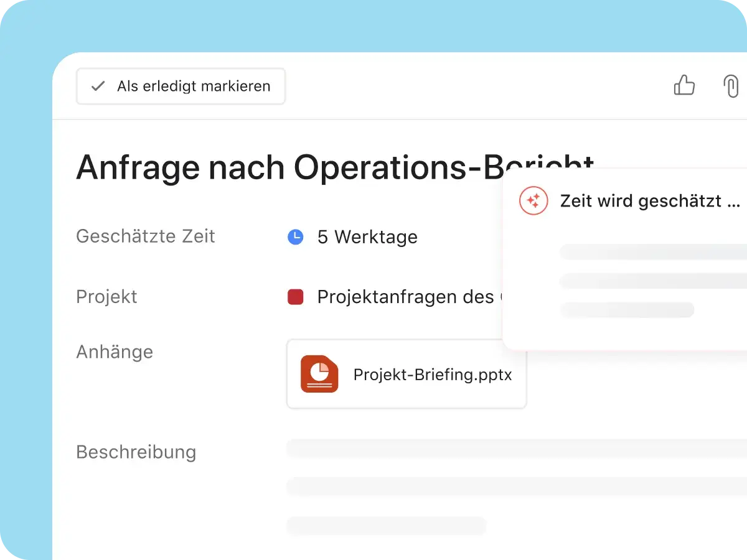Click the 'Geschätzte Zeit' field label
This screenshot has width=747, height=560.
[146, 236]
